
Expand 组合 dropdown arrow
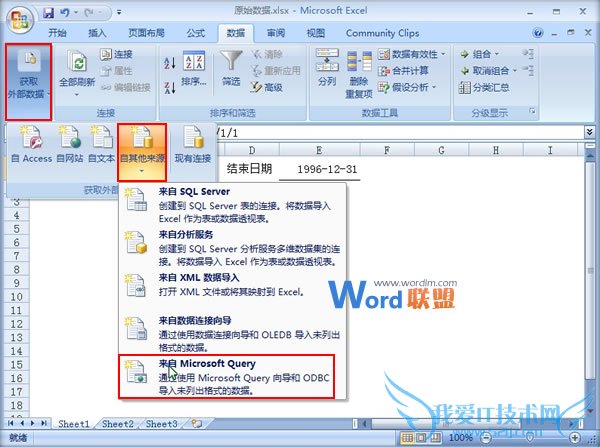click(x=497, y=54)
